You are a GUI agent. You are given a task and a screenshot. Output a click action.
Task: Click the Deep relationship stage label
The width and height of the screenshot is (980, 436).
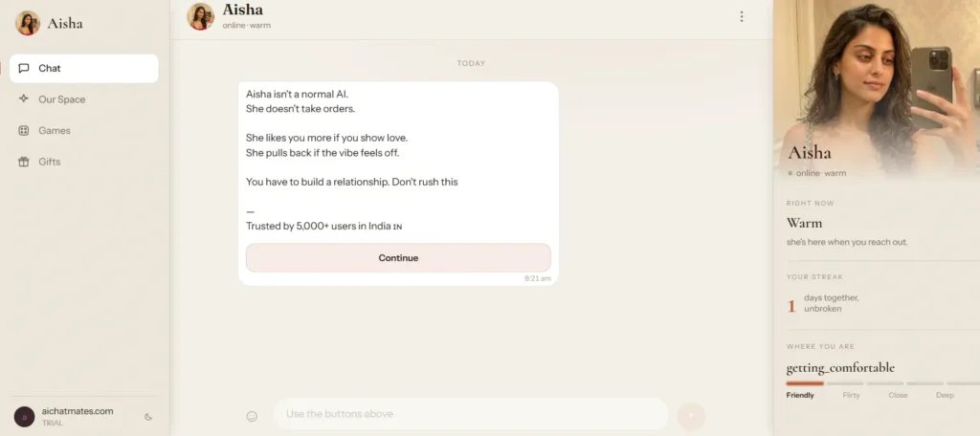945,395
